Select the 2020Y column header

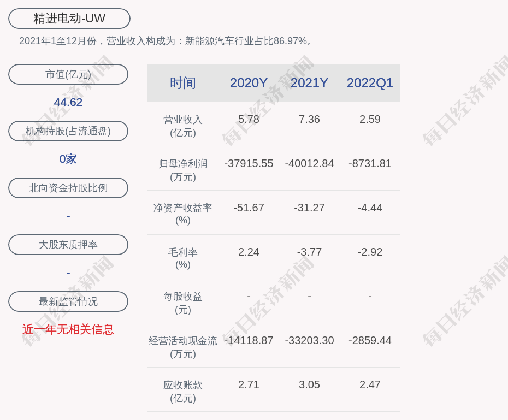pyautogui.click(x=249, y=83)
